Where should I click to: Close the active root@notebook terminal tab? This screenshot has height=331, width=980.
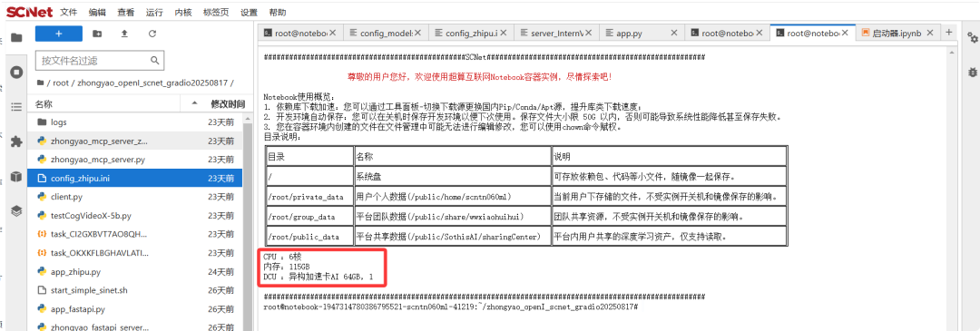click(845, 33)
